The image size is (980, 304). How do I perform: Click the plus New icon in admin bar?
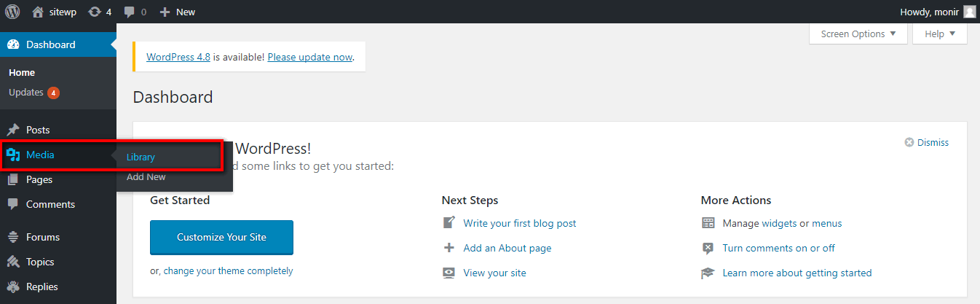165,12
